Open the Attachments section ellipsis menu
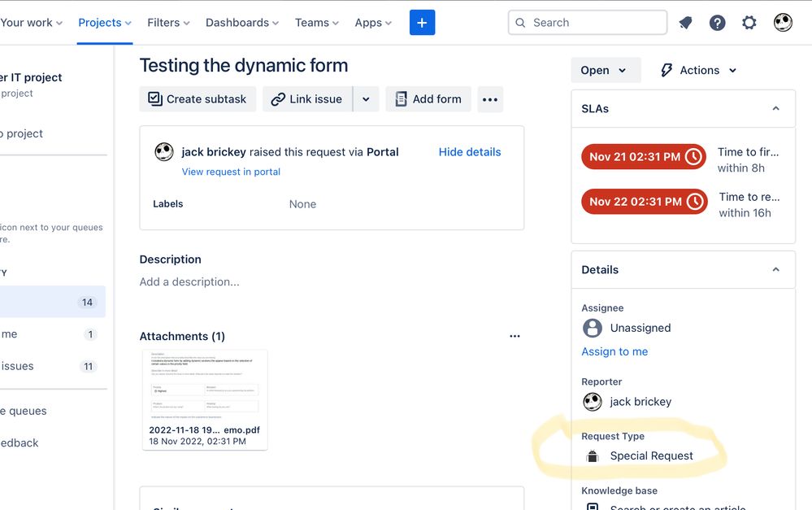The width and height of the screenshot is (812, 510). 515,336
